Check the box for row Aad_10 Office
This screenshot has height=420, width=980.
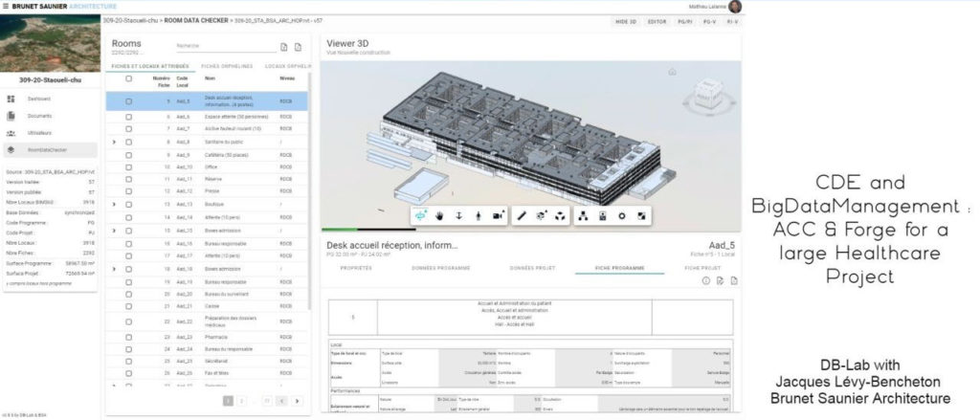coord(129,167)
